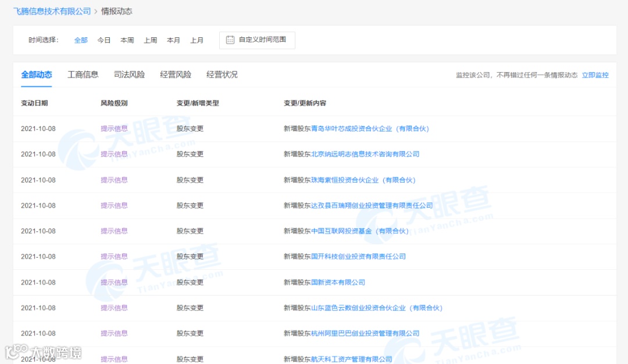
Task: Click date 2021-10-08 in 达孜县百瑞翔 row
Action: (x=38, y=205)
